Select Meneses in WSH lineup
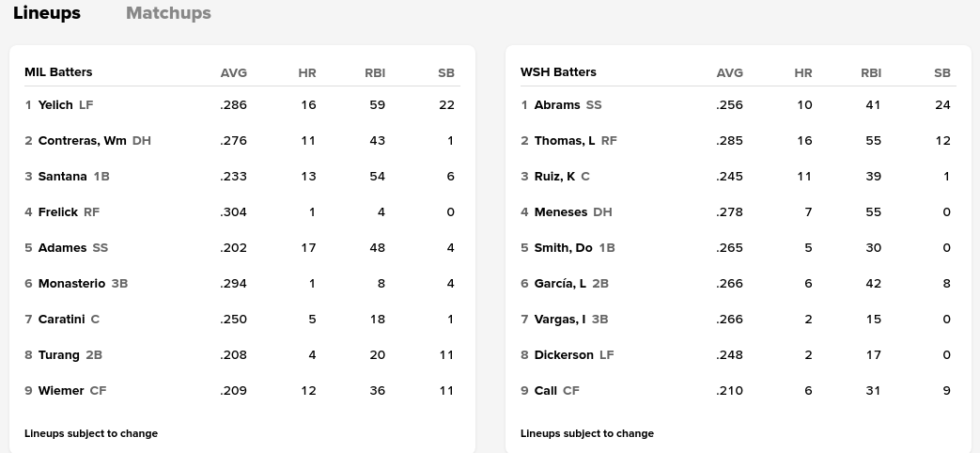Image resolution: width=980 pixels, height=453 pixels. point(561,212)
